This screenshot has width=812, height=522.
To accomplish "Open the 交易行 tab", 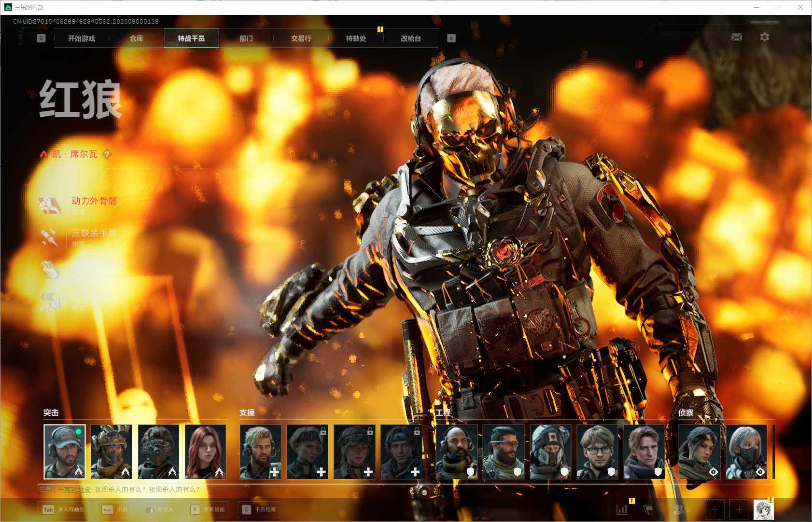I will click(301, 38).
